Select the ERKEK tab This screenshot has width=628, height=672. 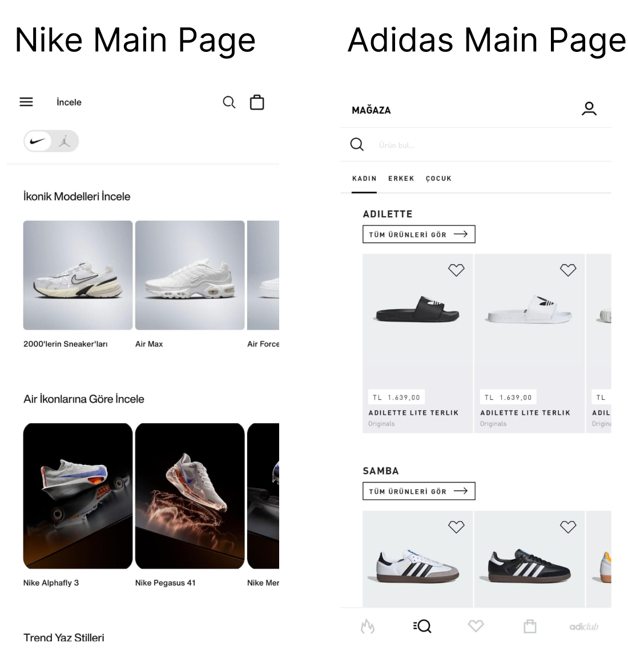pos(401,179)
